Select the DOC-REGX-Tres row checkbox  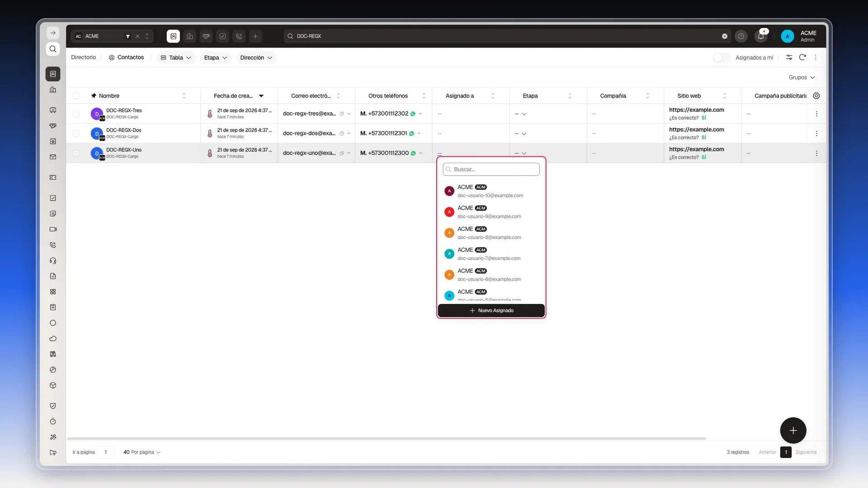76,114
